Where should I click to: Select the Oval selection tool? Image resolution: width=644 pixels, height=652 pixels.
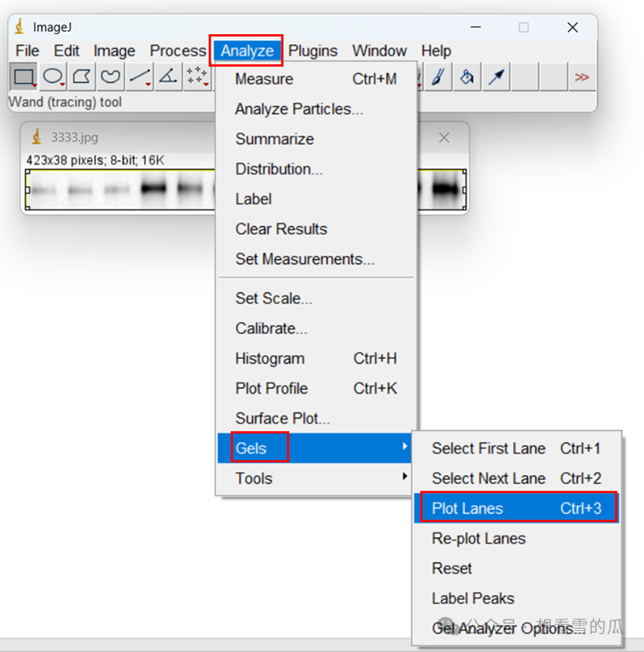[x=53, y=77]
